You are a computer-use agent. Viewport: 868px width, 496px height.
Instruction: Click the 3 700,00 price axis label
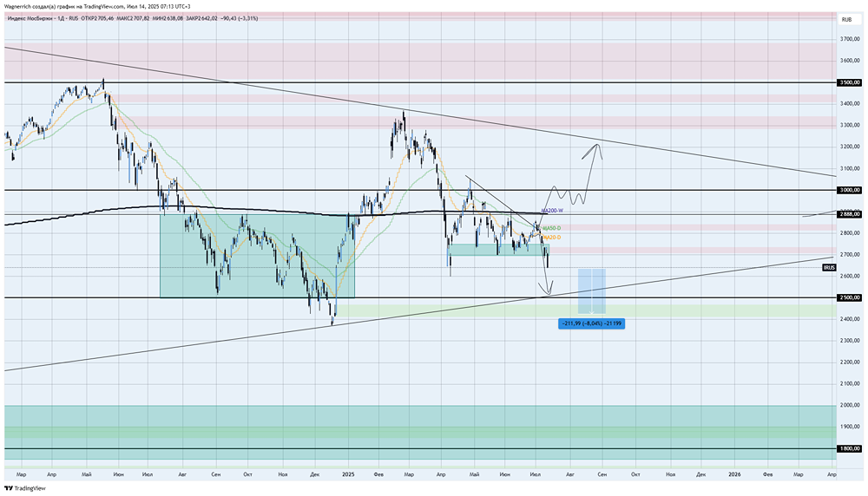click(x=850, y=39)
